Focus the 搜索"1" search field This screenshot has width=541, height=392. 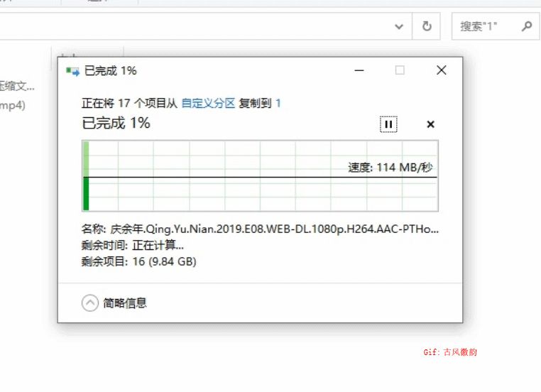coord(496,26)
